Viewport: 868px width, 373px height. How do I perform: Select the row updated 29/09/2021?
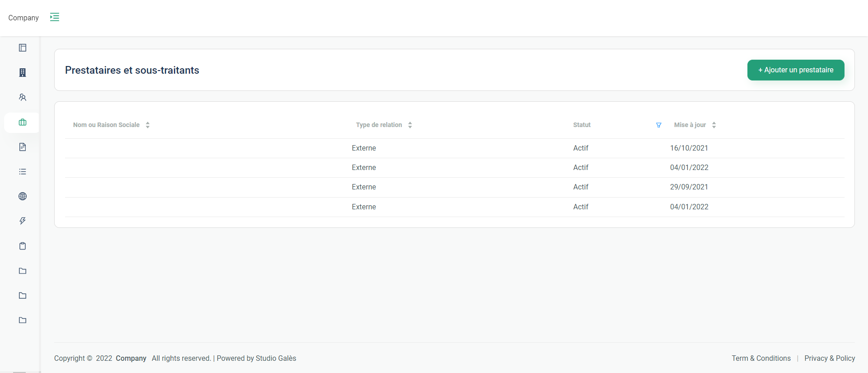point(454,187)
